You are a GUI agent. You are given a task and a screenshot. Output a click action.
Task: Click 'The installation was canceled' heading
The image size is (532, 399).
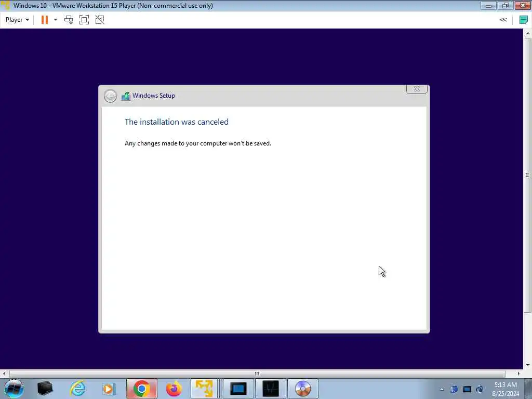coord(177,122)
